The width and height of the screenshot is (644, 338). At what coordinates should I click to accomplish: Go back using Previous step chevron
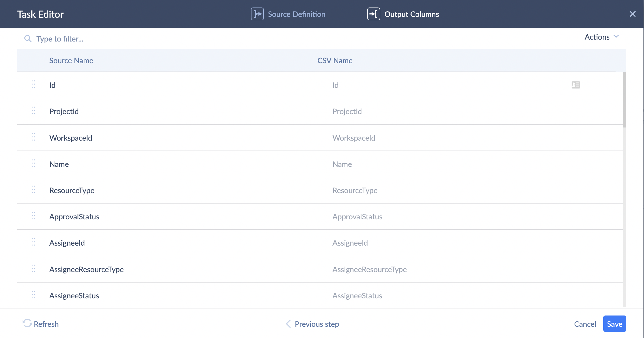pyautogui.click(x=288, y=324)
